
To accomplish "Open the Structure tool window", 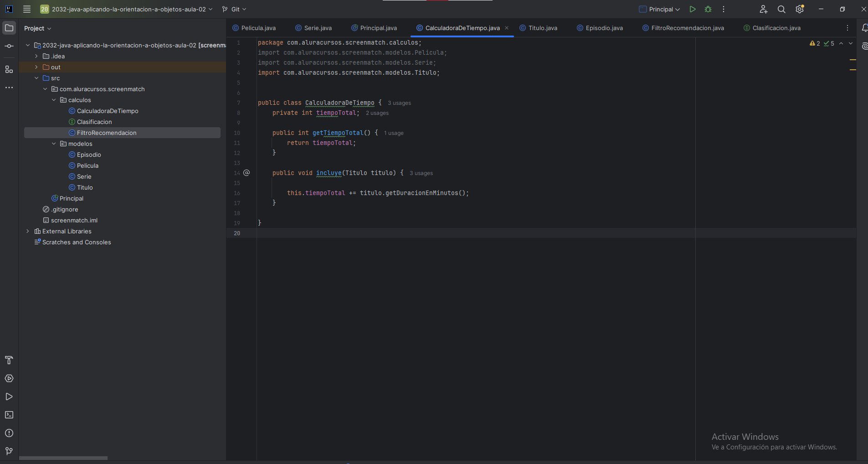I will (9, 69).
